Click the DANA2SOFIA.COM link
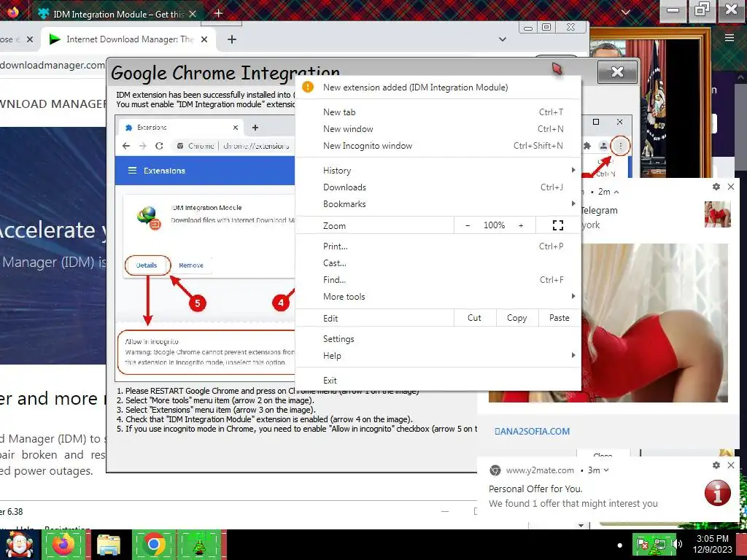Image resolution: width=747 pixels, height=560 pixels. point(532,432)
